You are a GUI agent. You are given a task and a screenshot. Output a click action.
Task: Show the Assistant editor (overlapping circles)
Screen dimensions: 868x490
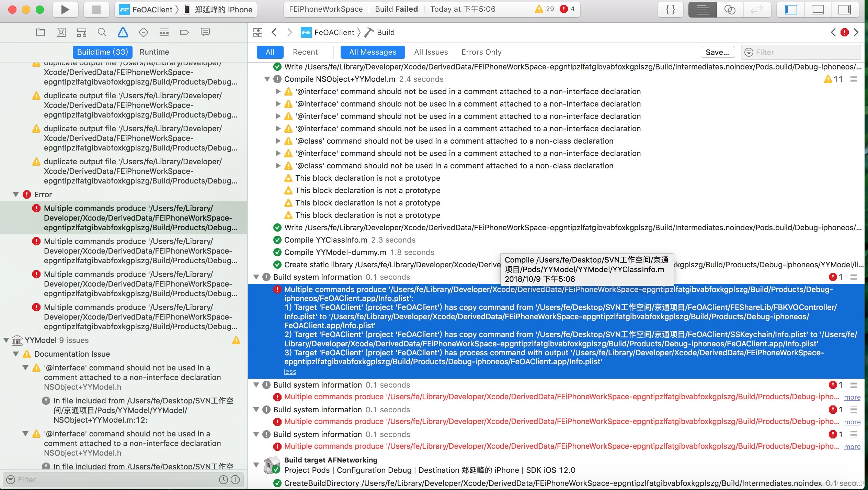pos(729,10)
